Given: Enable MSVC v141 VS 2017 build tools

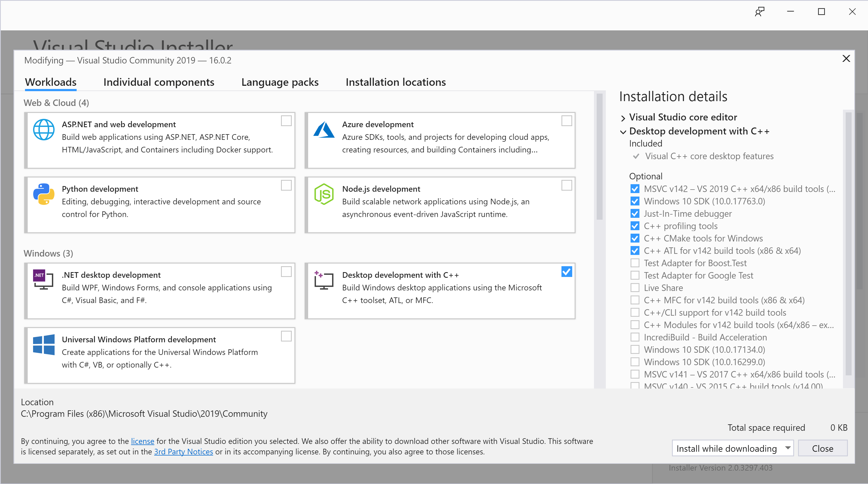Looking at the screenshot, I should 635,374.
